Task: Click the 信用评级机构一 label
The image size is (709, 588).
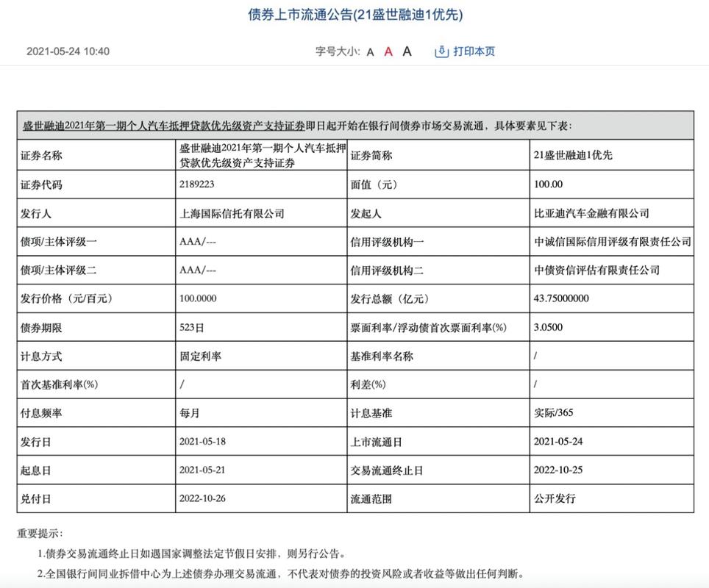Action: pyautogui.click(x=387, y=243)
